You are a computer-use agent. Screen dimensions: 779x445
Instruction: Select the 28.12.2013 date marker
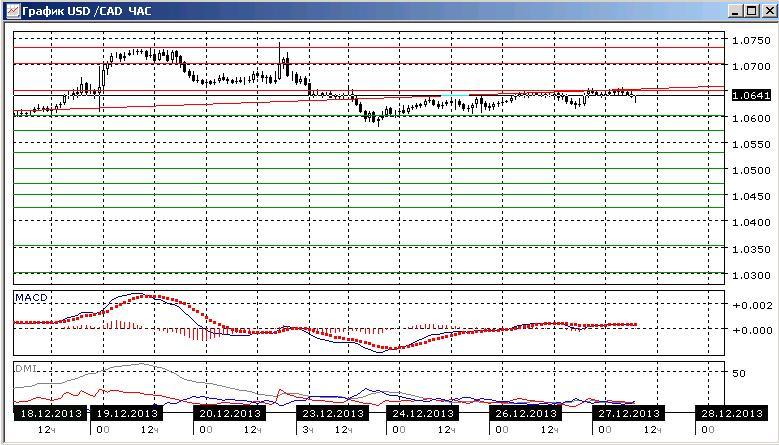click(x=731, y=413)
